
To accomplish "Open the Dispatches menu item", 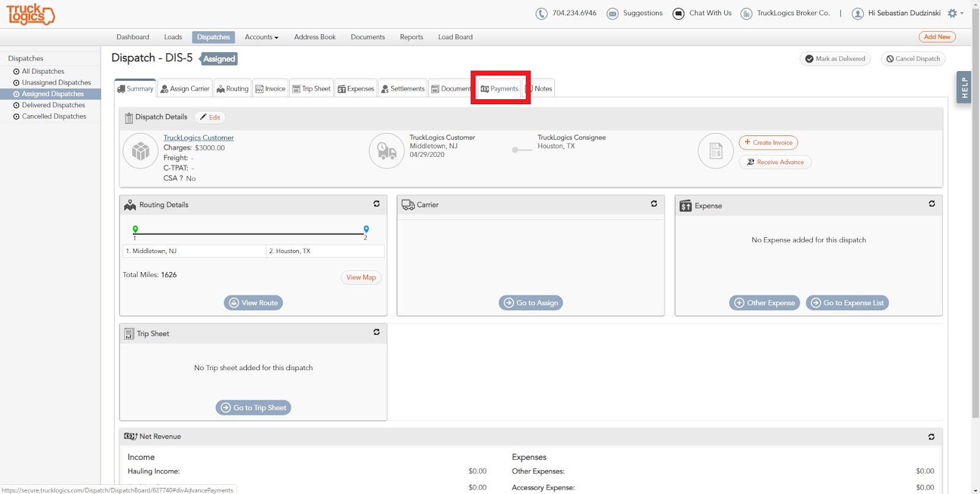I will [x=213, y=37].
